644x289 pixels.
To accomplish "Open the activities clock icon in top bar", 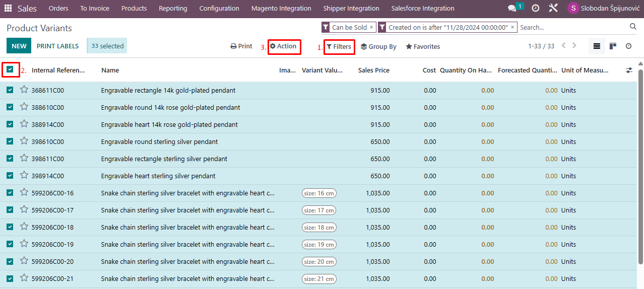I will 535,9.
